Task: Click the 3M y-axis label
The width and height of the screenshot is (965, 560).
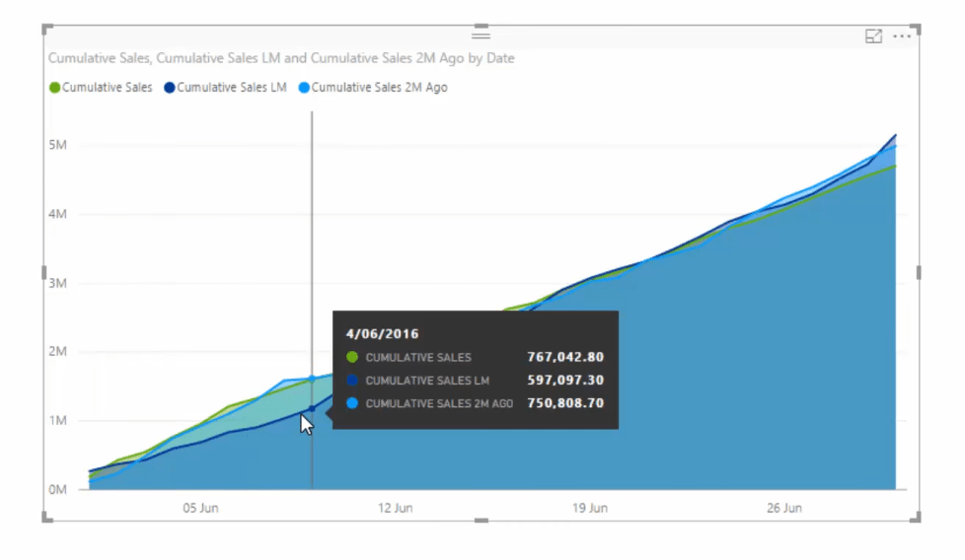Action: [58, 283]
